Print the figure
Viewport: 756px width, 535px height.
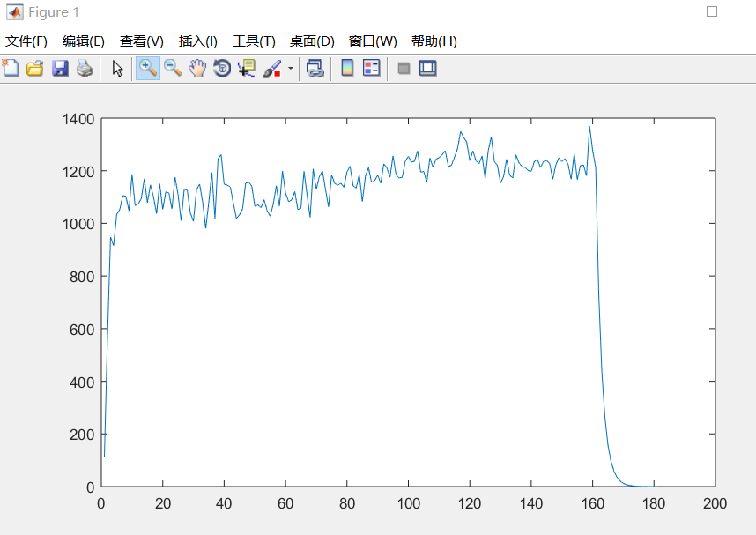83,69
